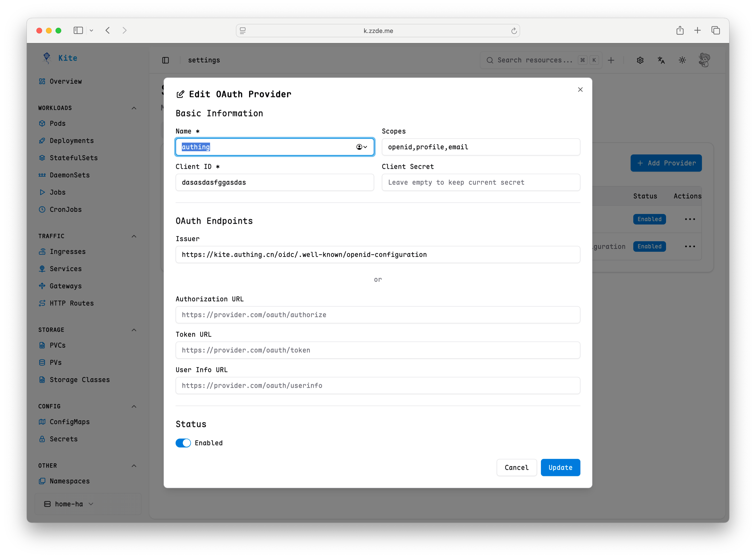The image size is (756, 558).
Task: Open the settings gear in the top bar
Action: click(640, 60)
